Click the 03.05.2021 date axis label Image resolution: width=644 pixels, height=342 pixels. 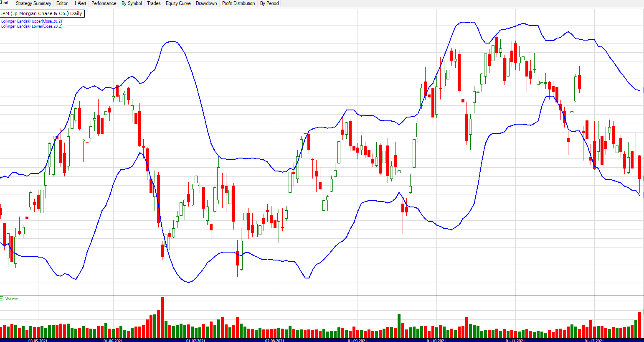(38, 340)
